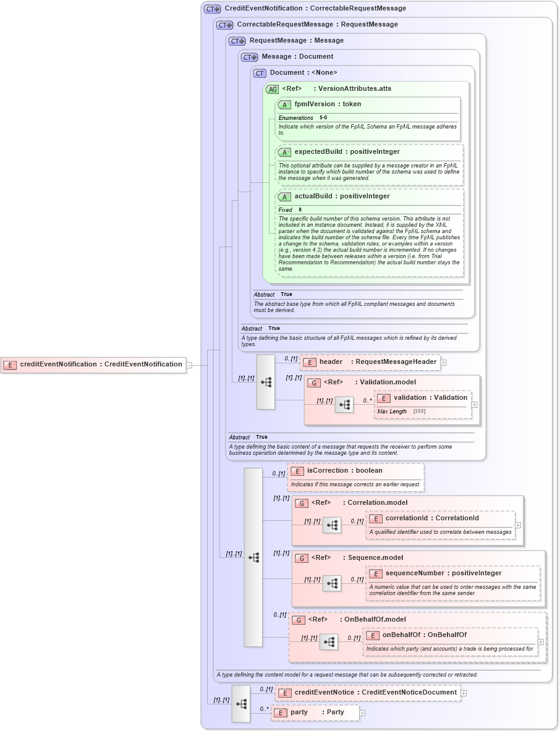
Task: Click the sequence compositor icon inside Sequence.model
Action: (332, 583)
